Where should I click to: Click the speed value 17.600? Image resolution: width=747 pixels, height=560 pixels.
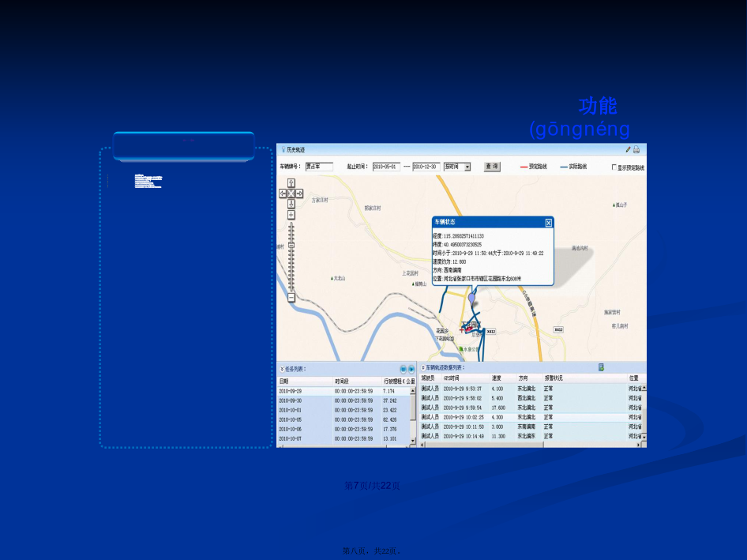(498, 408)
